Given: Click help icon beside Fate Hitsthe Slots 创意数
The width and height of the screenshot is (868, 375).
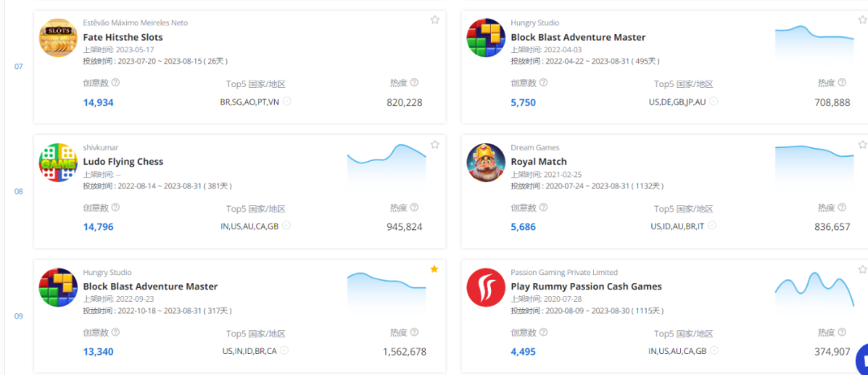Looking at the screenshot, I should [116, 83].
